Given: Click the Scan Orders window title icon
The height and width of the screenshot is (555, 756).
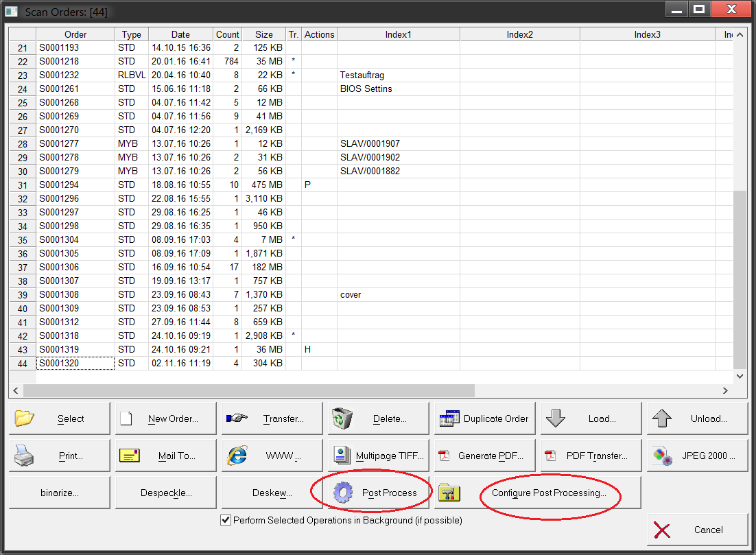Looking at the screenshot, I should [11, 11].
